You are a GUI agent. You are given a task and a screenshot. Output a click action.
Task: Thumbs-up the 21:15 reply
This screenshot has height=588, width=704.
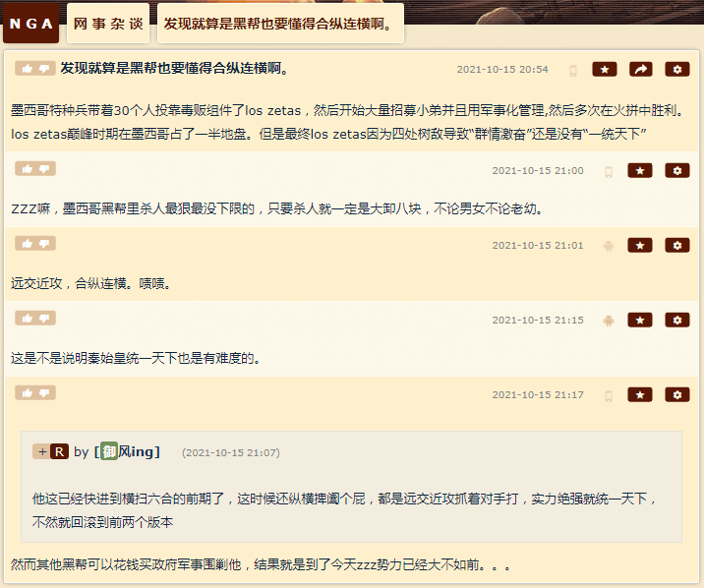(28, 319)
